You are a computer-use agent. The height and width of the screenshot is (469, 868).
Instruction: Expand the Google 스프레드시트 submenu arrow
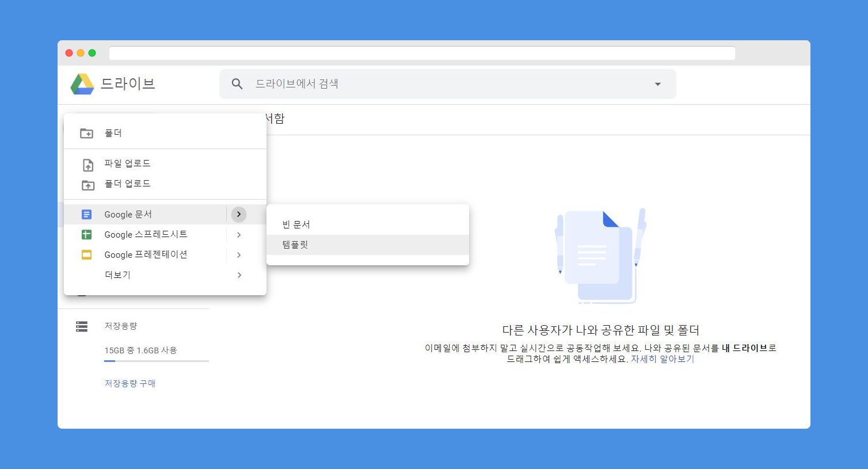(239, 235)
